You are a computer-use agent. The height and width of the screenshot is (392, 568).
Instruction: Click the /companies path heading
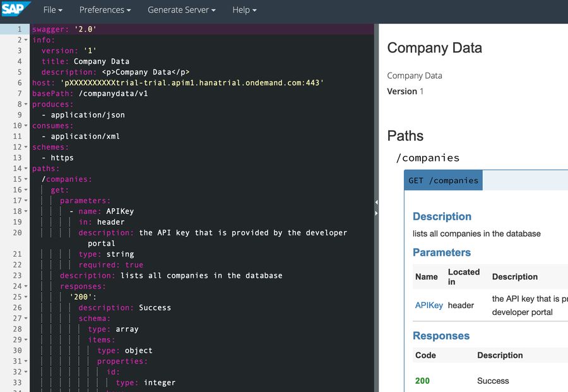tap(427, 158)
